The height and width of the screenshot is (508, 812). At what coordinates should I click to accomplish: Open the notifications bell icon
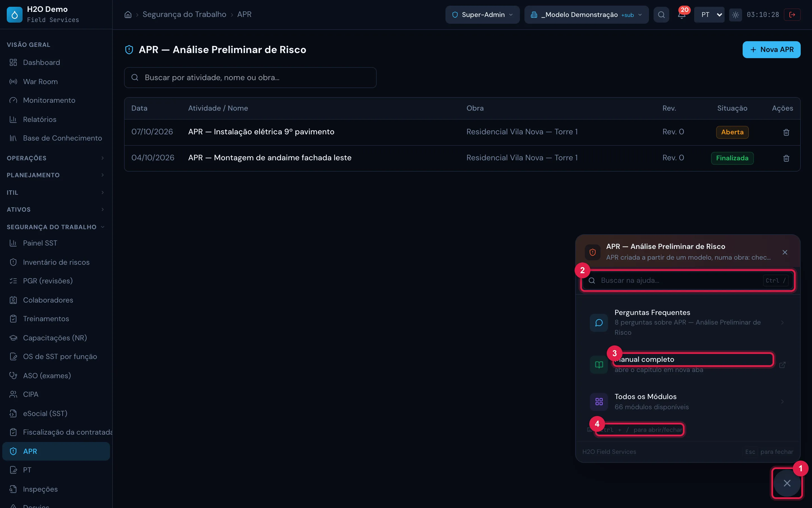coord(681,15)
